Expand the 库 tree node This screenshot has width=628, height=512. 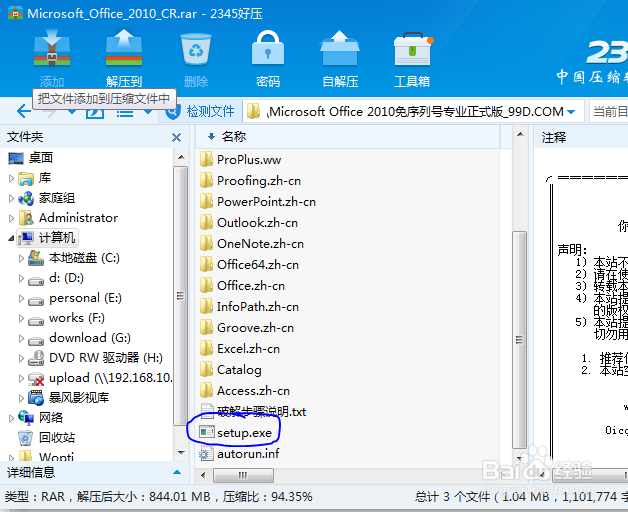click(11, 178)
